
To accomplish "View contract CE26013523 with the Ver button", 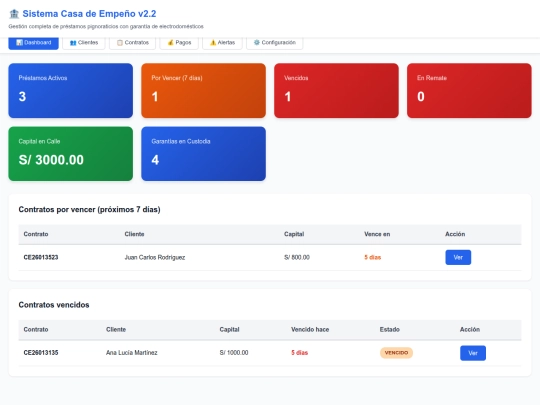I will pyautogui.click(x=458, y=257).
